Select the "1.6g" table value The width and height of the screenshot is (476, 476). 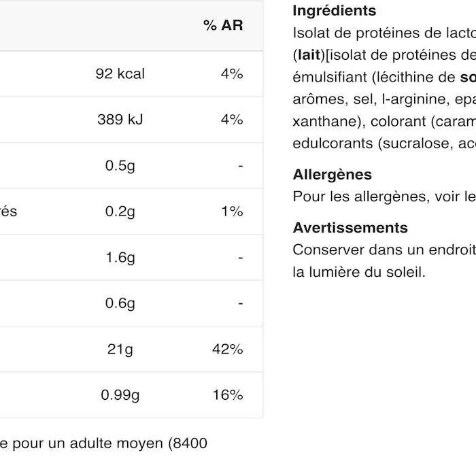[120, 258]
